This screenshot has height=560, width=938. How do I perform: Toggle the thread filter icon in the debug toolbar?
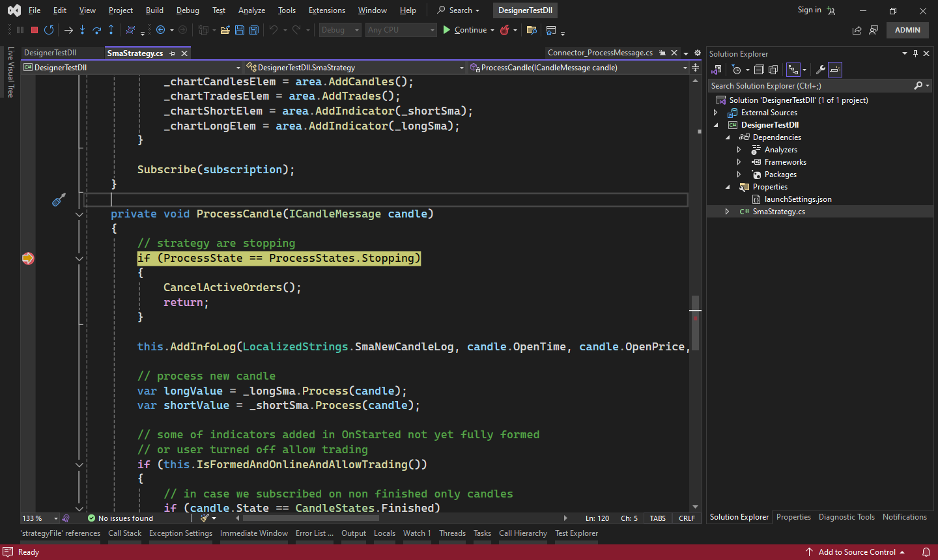(130, 30)
